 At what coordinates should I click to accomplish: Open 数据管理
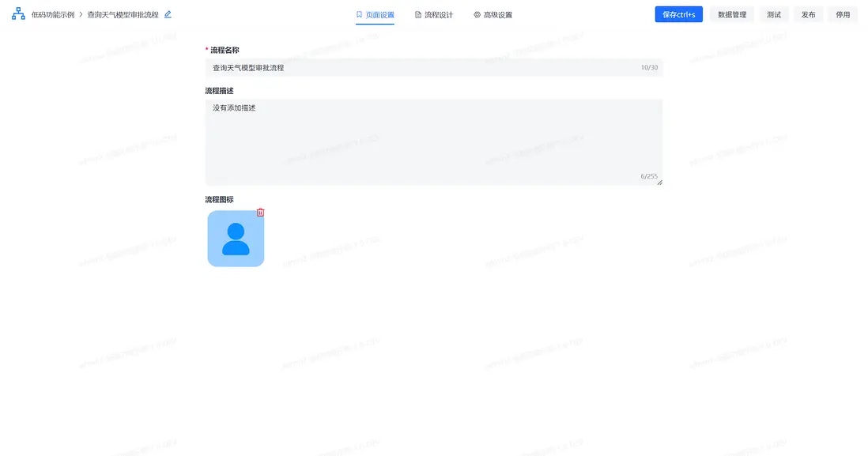coord(732,14)
